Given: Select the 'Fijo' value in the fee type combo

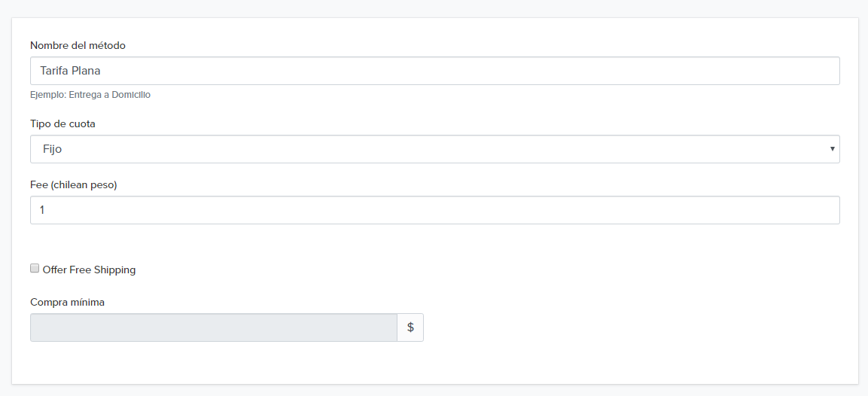Looking at the screenshot, I should 52,149.
